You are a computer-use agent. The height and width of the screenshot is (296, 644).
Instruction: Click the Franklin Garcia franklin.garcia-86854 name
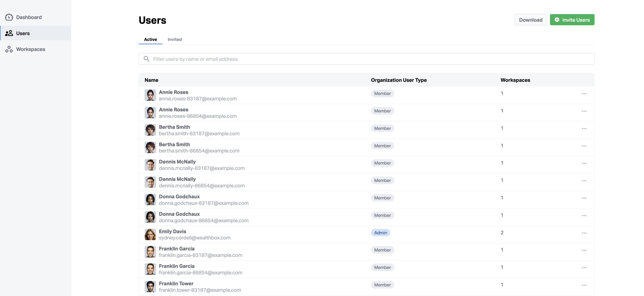click(176, 266)
